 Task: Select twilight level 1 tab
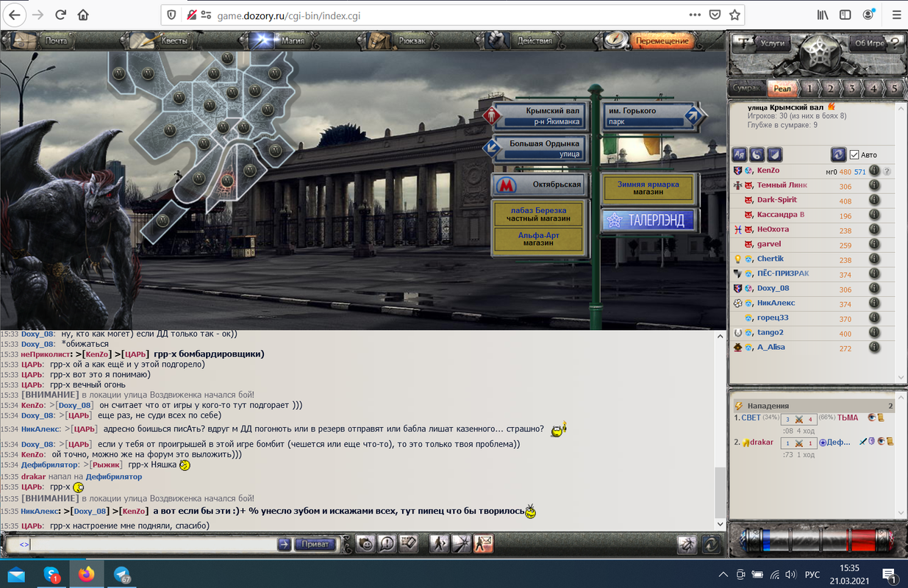(x=809, y=88)
